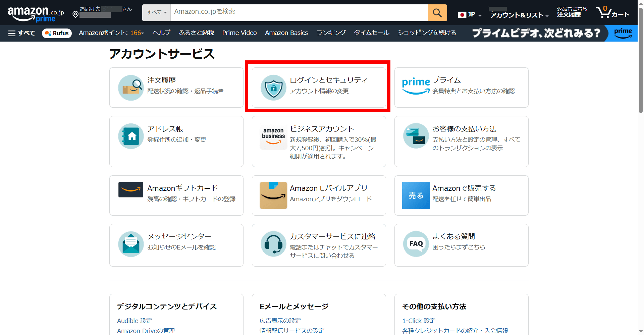The image size is (644, 335).
Task: Open the hamburger すべて menu
Action: pyautogui.click(x=21, y=33)
